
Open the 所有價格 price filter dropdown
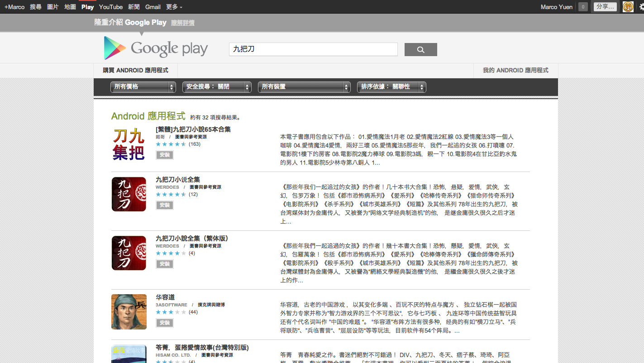(143, 87)
